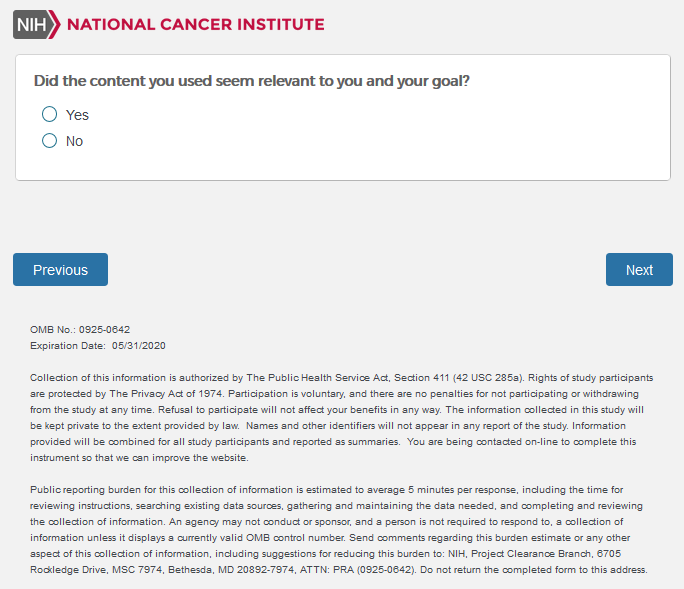
Task: Click the National Cancer Institute header title
Action: 195,24
